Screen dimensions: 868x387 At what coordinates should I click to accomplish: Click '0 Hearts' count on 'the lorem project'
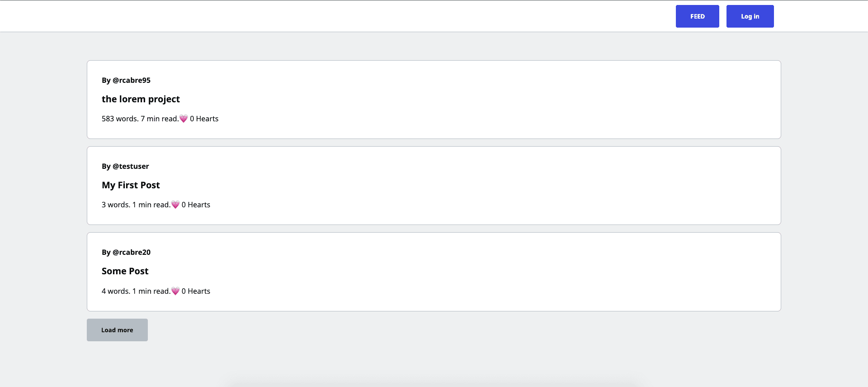pos(204,119)
